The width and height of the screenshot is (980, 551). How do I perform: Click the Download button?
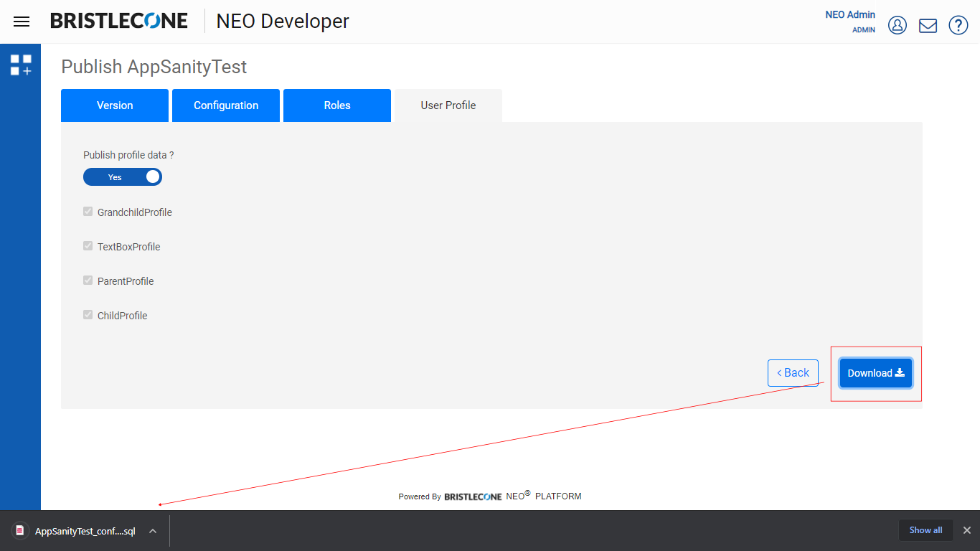point(876,373)
